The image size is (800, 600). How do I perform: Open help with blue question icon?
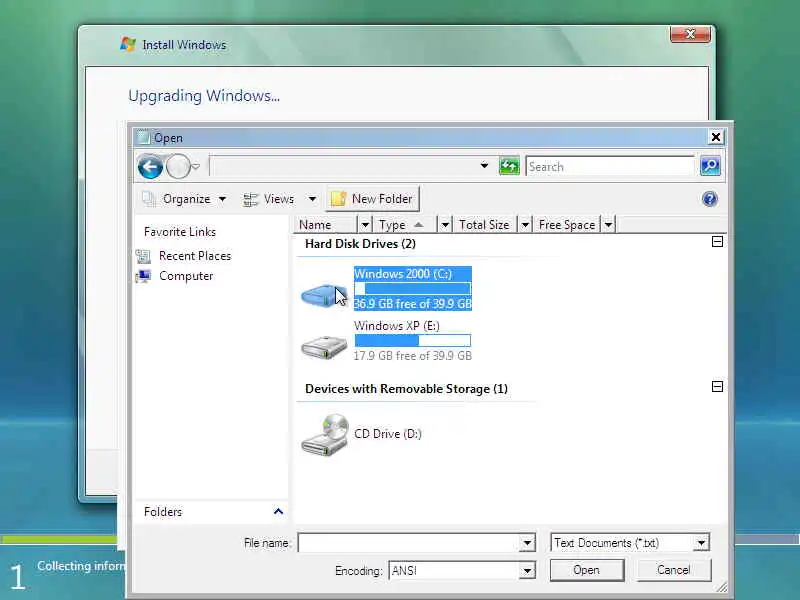(710, 199)
